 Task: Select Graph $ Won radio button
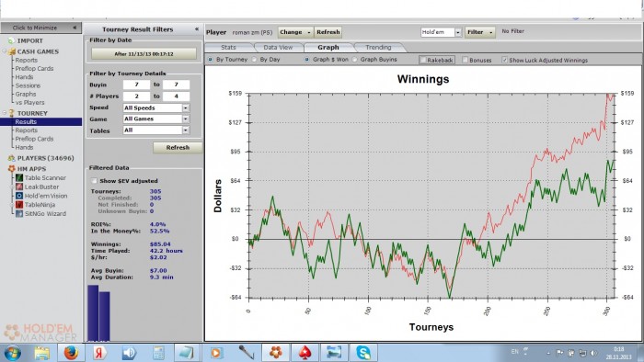306,60
